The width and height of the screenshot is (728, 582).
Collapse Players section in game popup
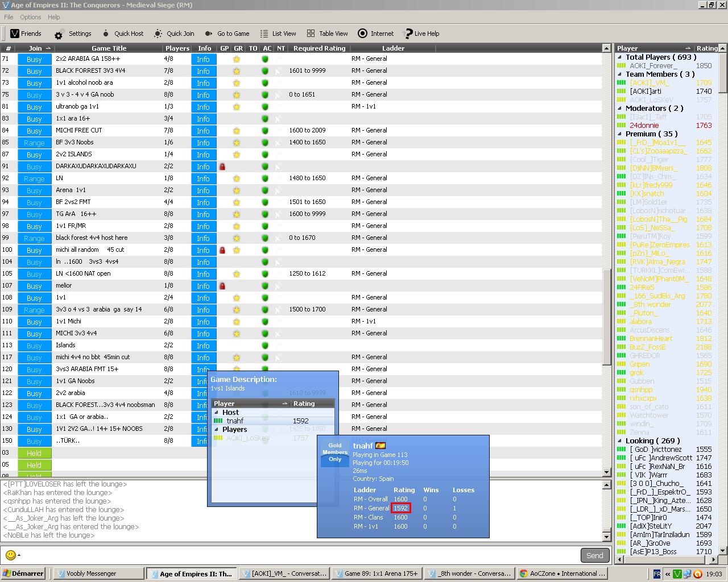click(217, 430)
